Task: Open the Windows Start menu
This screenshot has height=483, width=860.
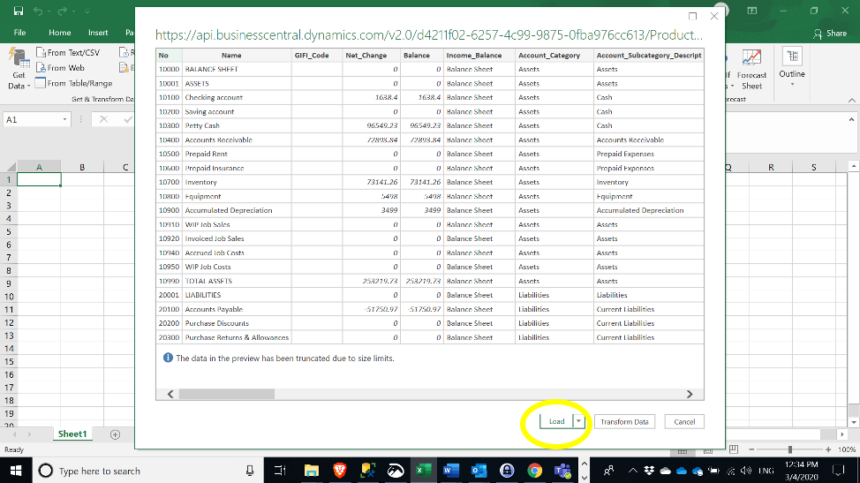Action: pos(15,470)
